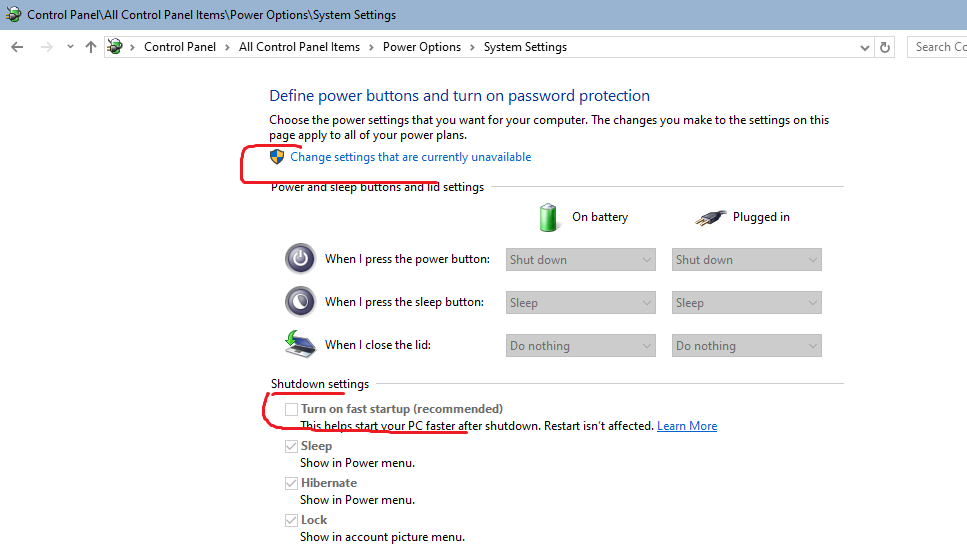The width and height of the screenshot is (967, 548).
Task: Uncheck the Lock checkbox
Action: pos(291,520)
